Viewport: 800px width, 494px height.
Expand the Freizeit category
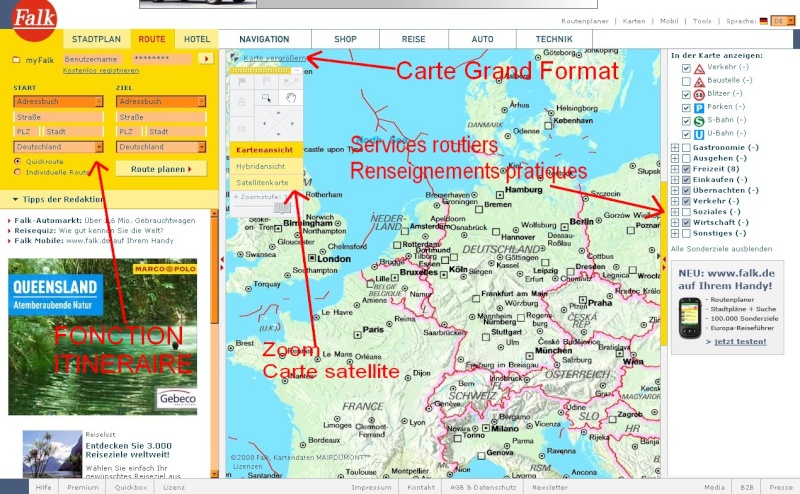[x=675, y=169]
